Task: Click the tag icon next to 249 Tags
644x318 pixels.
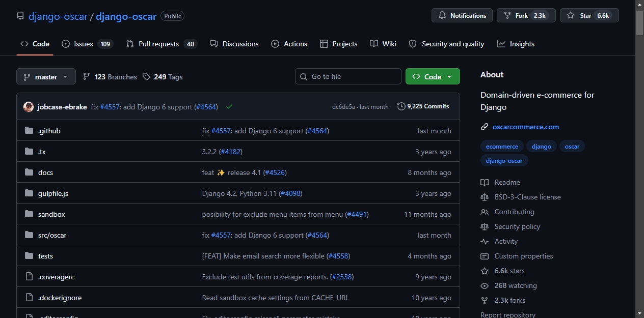Action: tap(146, 77)
